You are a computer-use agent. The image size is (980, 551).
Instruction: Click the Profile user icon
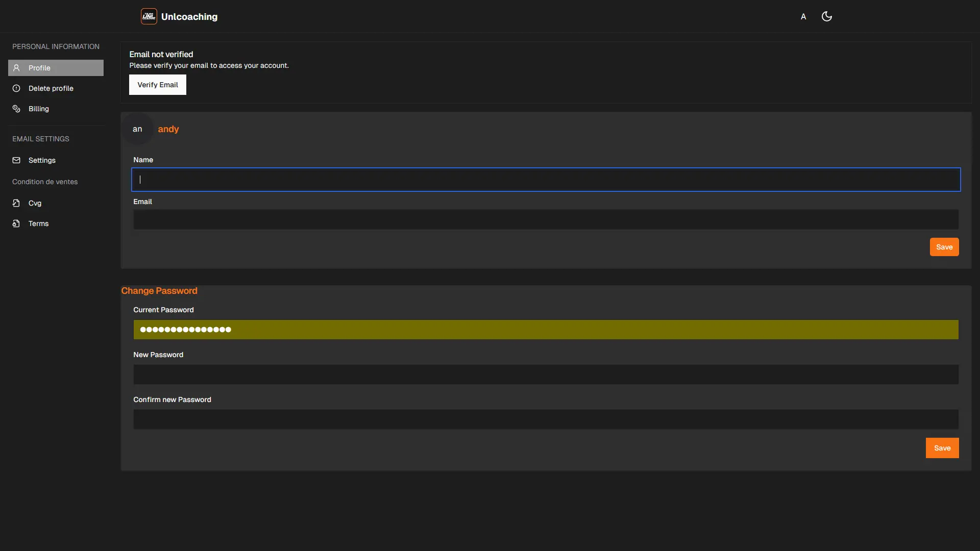coord(16,68)
